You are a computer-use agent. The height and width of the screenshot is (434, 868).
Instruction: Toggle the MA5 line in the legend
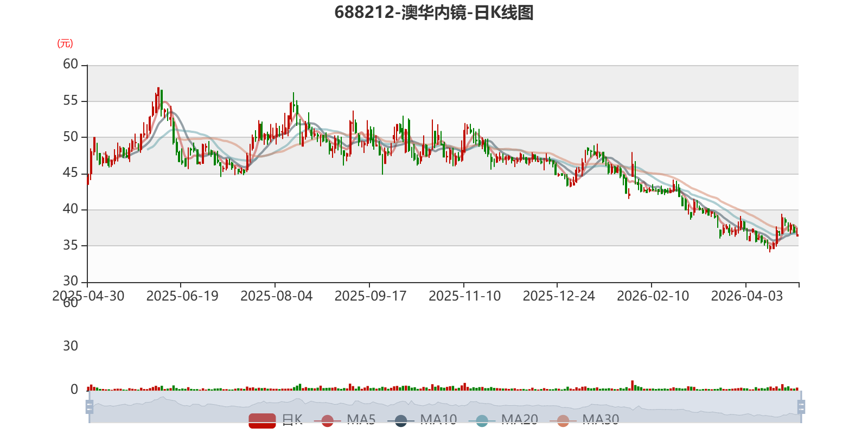click(x=344, y=420)
